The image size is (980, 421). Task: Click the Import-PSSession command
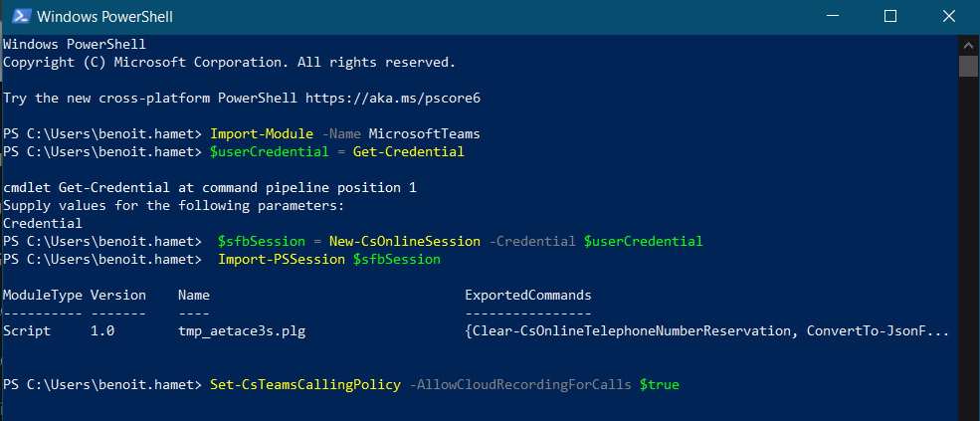point(277,259)
